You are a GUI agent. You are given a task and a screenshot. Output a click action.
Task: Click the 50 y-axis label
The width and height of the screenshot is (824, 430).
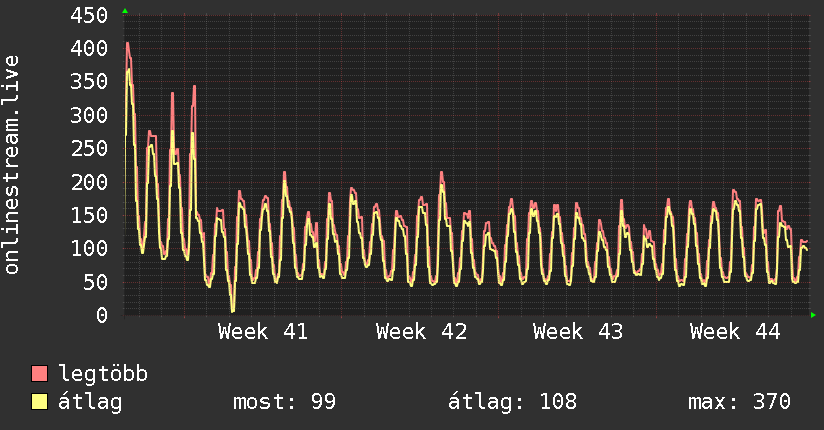[x=95, y=282]
